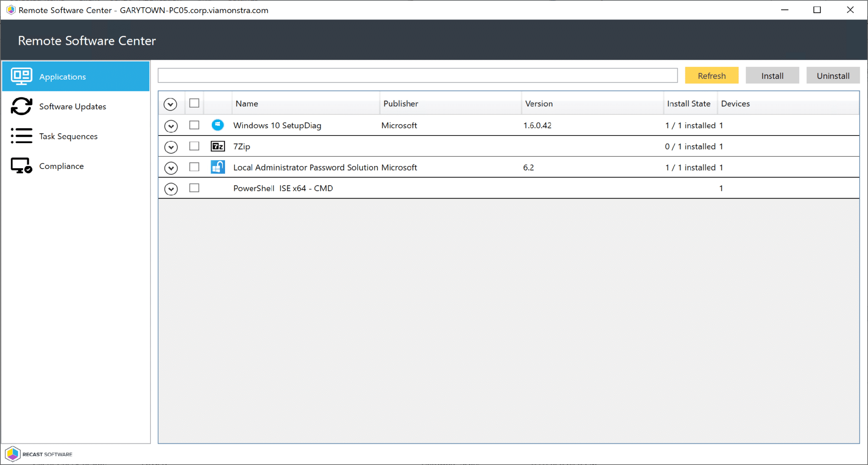
Task: Expand the Local Administrator Password Solution row
Action: coord(171,168)
